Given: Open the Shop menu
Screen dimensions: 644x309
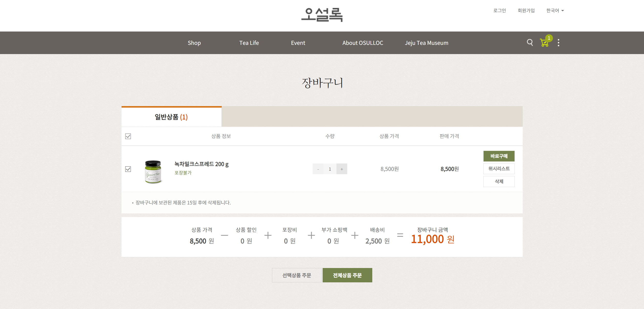Looking at the screenshot, I should tap(194, 43).
